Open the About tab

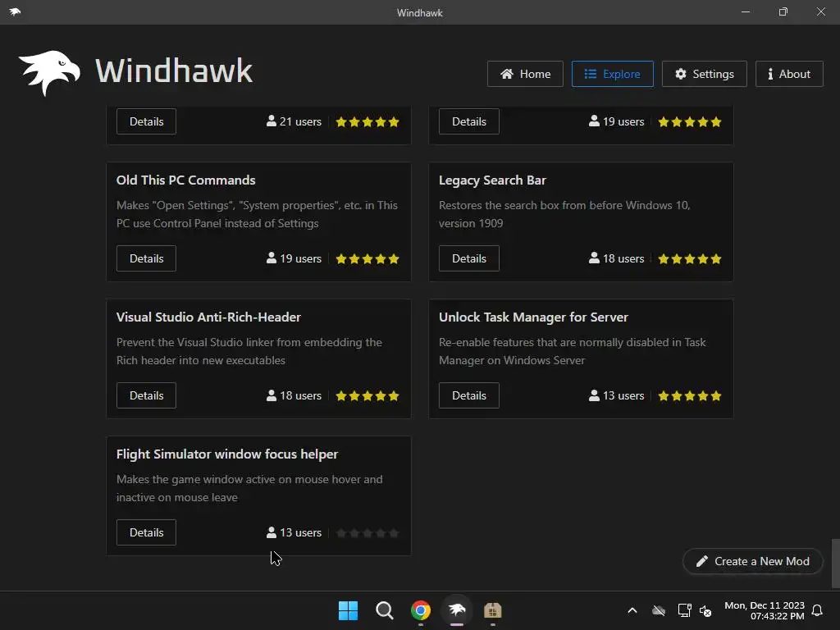point(789,74)
